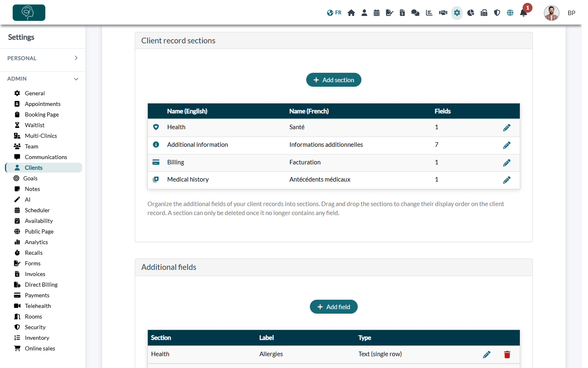Open the user profile avatar

551,13
